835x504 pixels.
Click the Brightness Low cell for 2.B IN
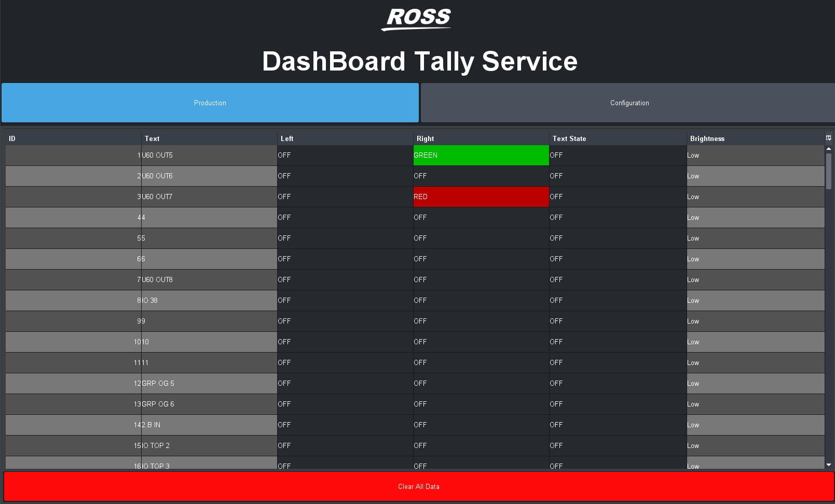click(756, 425)
